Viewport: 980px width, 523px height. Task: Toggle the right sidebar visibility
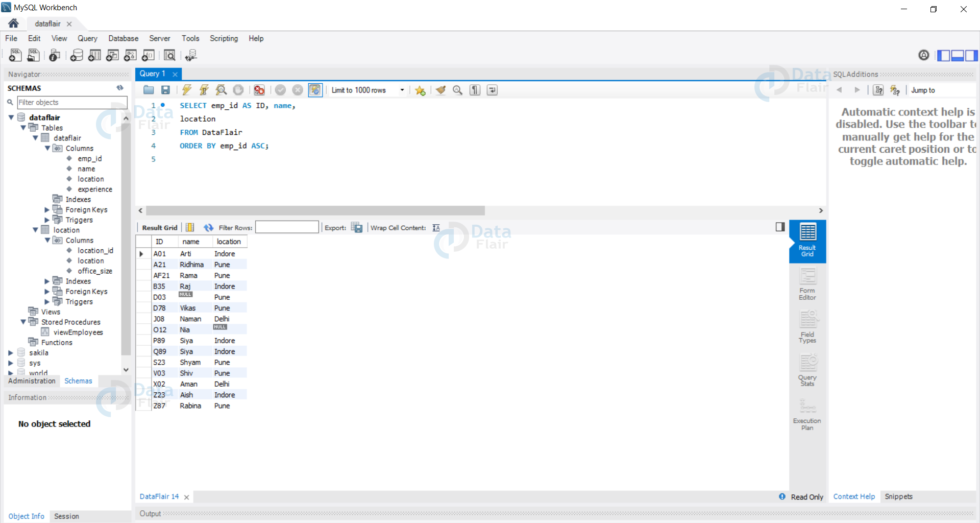pyautogui.click(x=971, y=55)
